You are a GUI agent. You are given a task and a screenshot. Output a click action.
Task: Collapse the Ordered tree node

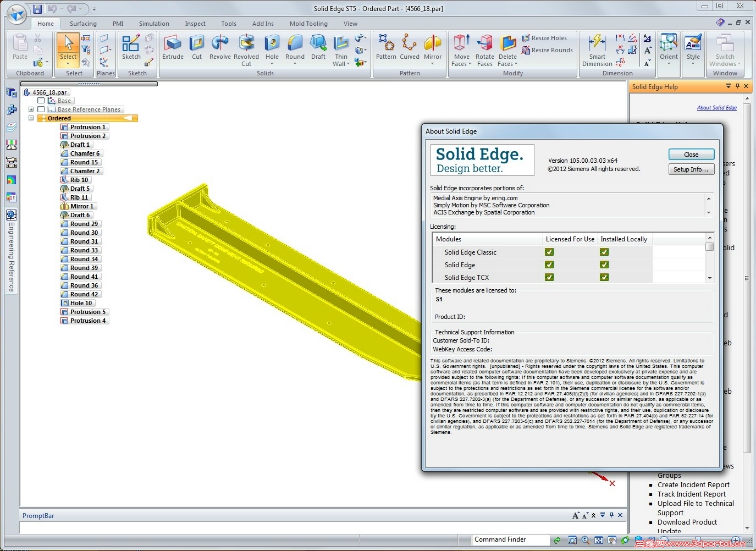tap(31, 118)
